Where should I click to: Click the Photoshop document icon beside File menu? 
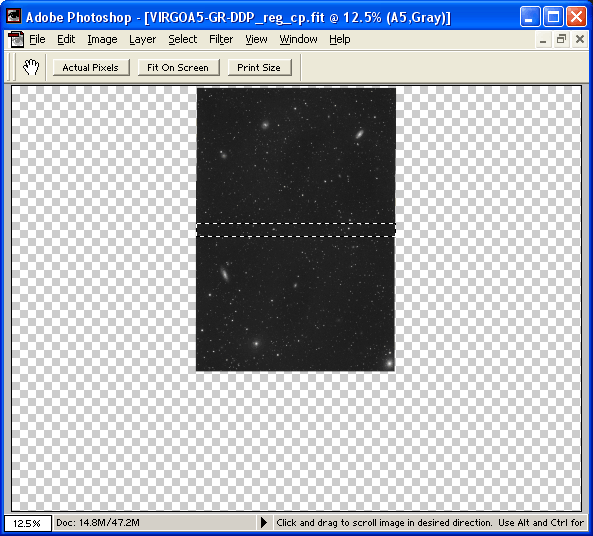(16, 39)
